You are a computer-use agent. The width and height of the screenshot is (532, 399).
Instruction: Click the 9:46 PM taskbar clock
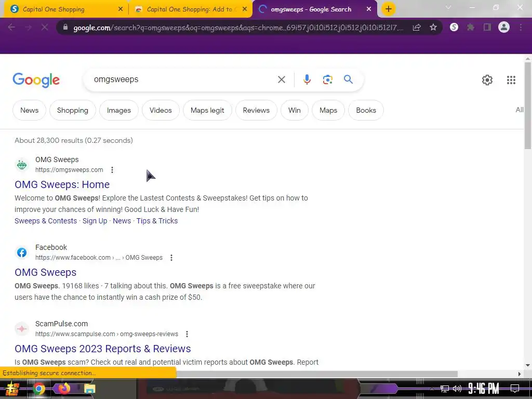click(483, 389)
